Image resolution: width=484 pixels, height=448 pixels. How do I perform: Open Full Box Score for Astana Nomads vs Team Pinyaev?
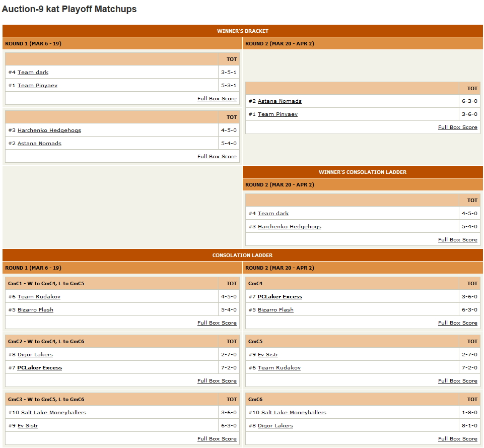pyautogui.click(x=458, y=127)
